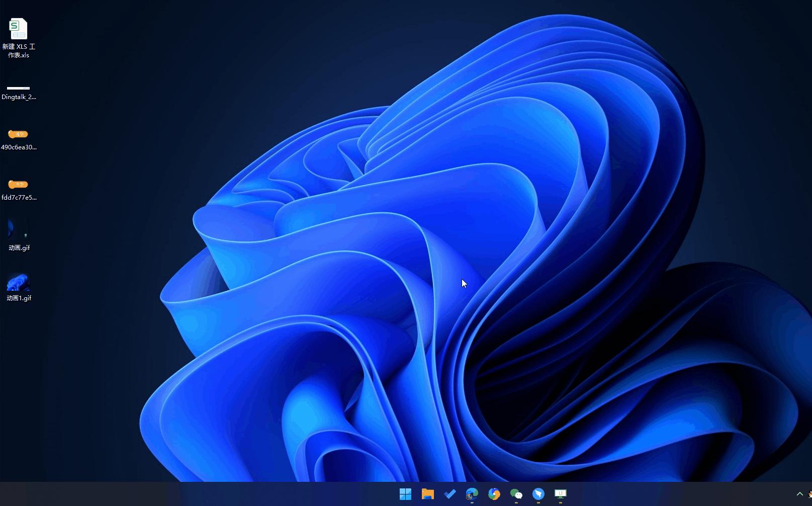Switch to WeChat in the taskbar
Image resolution: width=812 pixels, height=506 pixels.
[516, 494]
